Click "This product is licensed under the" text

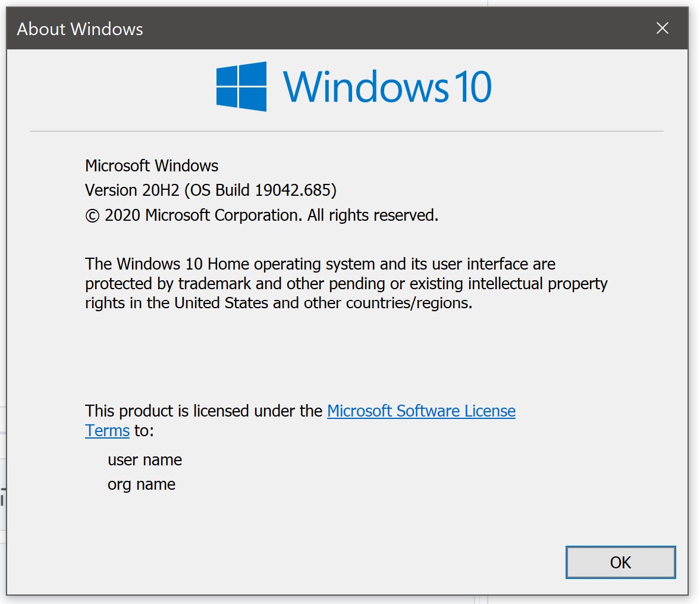point(204,411)
